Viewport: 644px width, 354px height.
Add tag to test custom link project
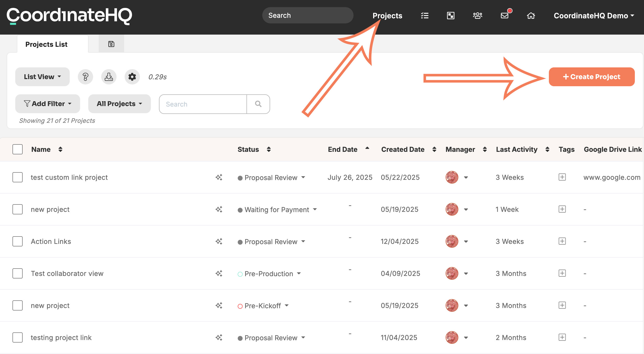click(562, 177)
